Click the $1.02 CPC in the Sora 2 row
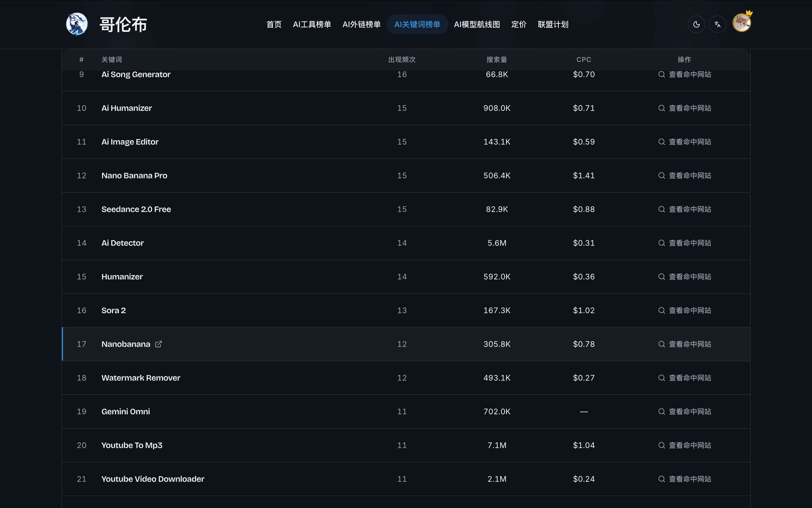The height and width of the screenshot is (508, 812). tap(584, 310)
